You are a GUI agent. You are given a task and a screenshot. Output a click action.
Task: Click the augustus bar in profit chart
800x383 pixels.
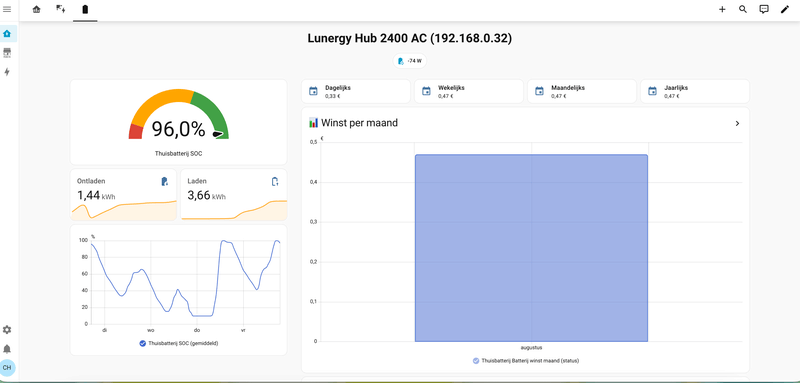[x=531, y=248]
